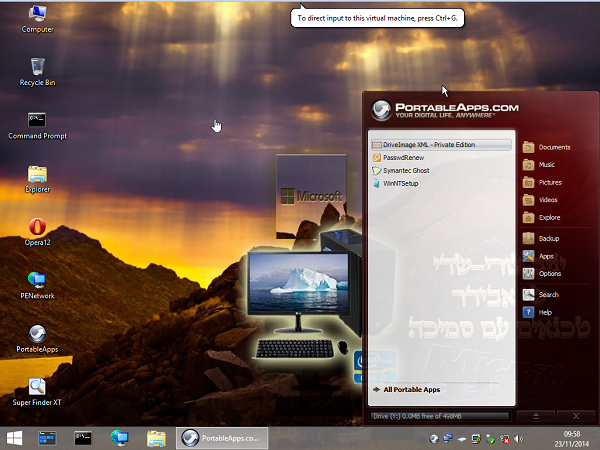
Task: Open the Explorer desktop shortcut
Action: point(38,179)
